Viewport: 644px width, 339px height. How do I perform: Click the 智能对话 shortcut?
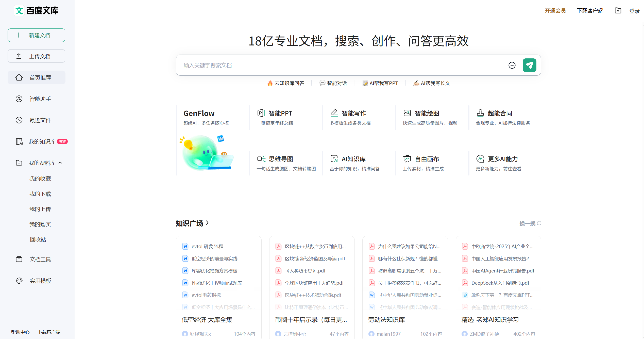point(333,83)
